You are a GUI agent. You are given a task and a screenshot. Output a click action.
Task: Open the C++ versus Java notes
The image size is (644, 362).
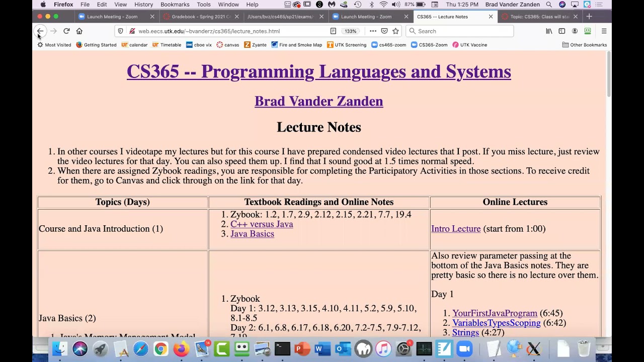point(262,224)
